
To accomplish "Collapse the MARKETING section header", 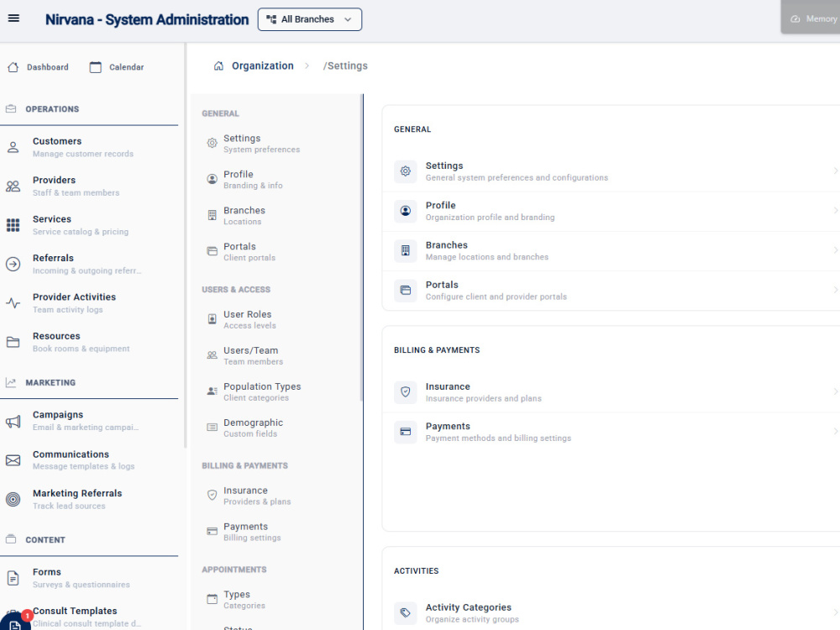I will [89, 382].
